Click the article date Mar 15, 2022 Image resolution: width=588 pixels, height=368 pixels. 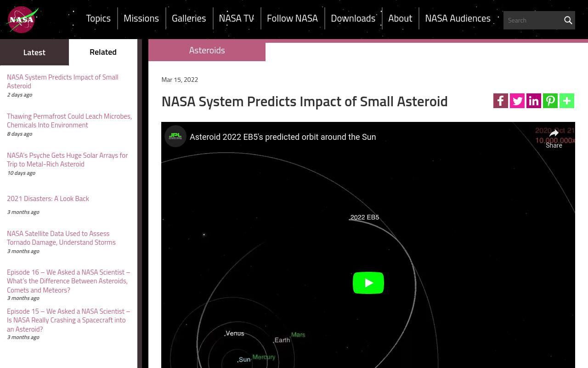tap(180, 80)
